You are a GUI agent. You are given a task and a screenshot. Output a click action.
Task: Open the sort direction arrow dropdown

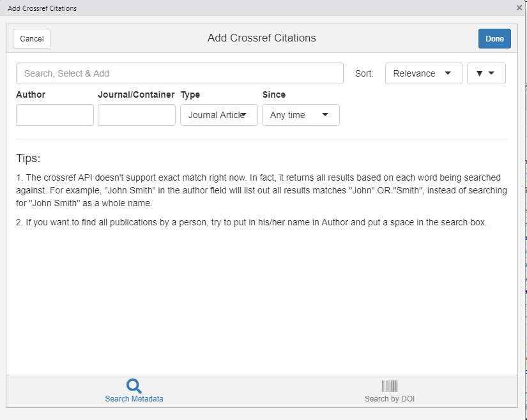pyautogui.click(x=486, y=73)
